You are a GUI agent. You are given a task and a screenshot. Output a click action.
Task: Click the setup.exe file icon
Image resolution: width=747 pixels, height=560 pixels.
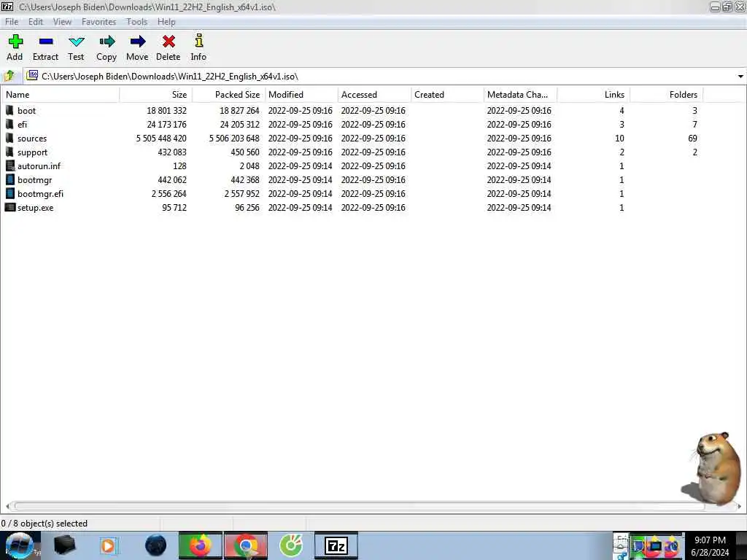coord(10,208)
